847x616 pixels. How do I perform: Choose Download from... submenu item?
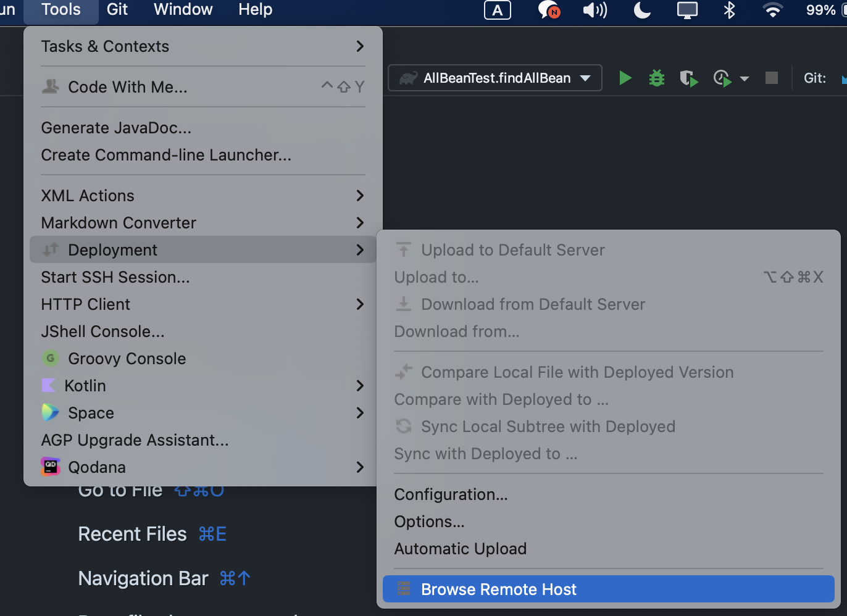point(609,331)
